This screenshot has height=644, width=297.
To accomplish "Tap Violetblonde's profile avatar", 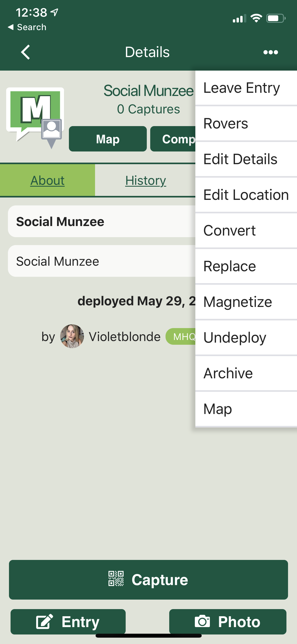I will (x=72, y=336).
